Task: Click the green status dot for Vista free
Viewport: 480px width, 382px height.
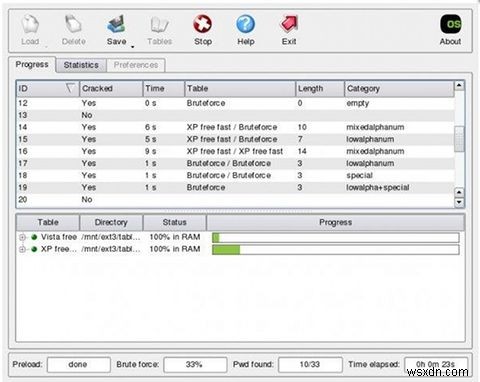Action: click(34, 237)
